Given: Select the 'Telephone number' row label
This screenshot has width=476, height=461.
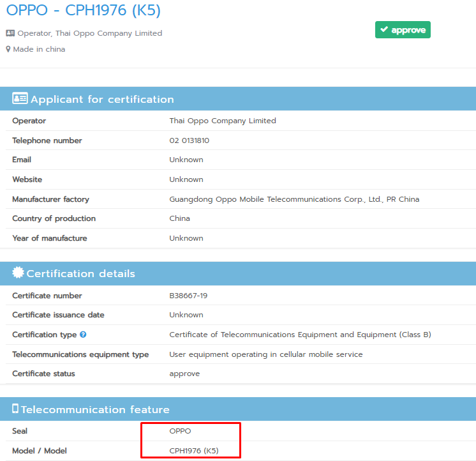Looking at the screenshot, I should [x=47, y=140].
